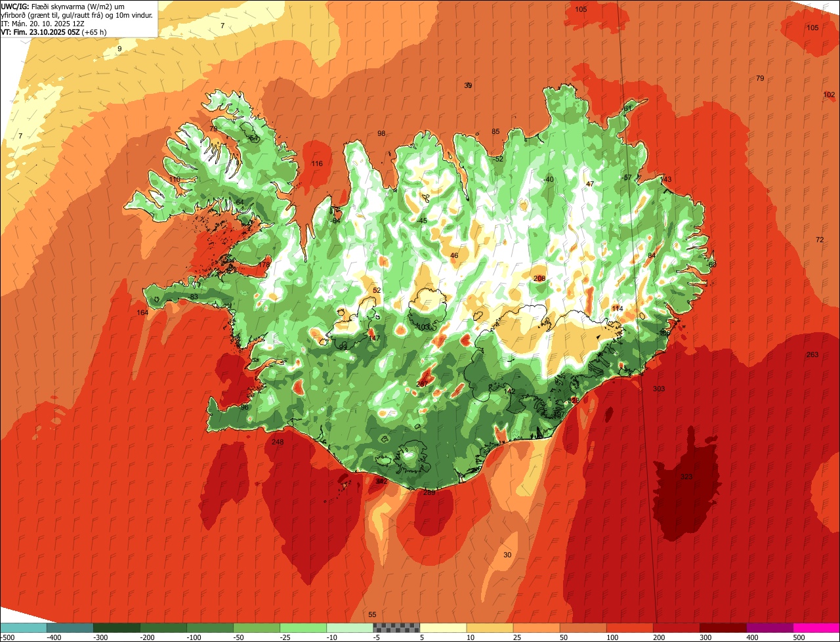Click the legend swatch between -500 and -400

23,628
